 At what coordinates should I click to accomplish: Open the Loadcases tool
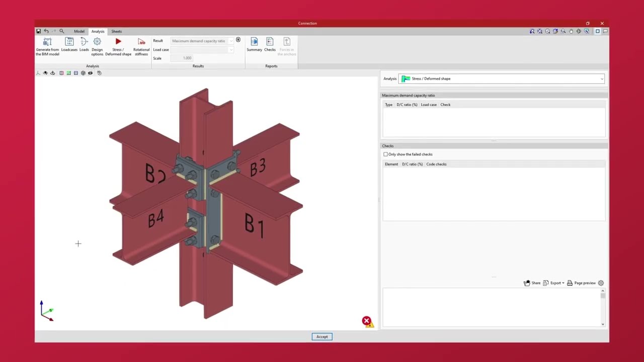click(69, 45)
